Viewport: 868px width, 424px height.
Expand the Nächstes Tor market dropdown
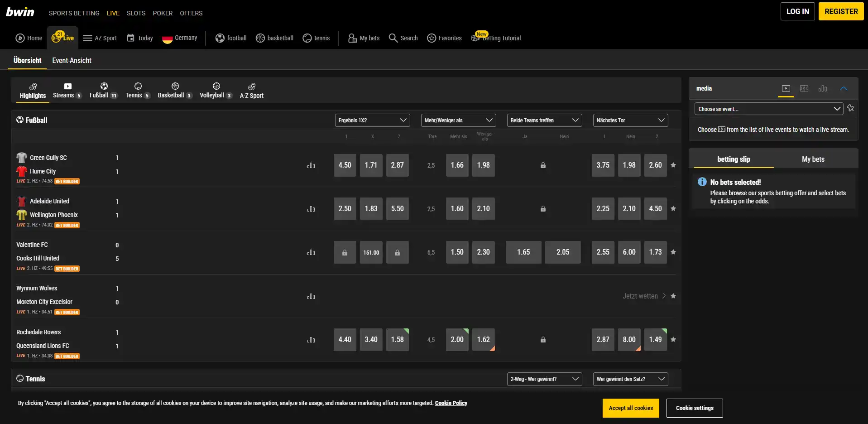tap(630, 120)
